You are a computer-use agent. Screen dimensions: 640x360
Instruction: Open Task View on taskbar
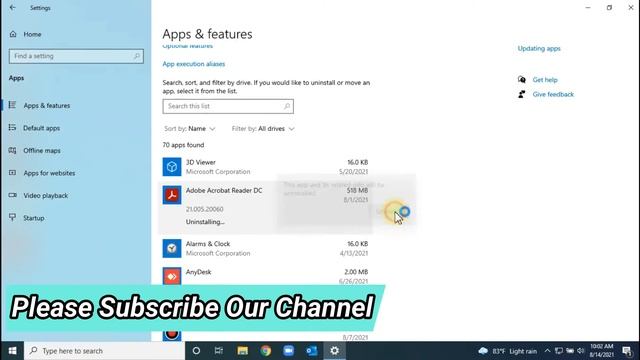(x=219, y=351)
